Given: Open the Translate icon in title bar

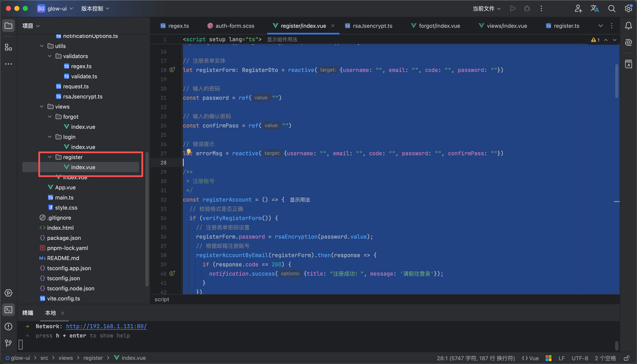Looking at the screenshot, I should click(x=595, y=8).
